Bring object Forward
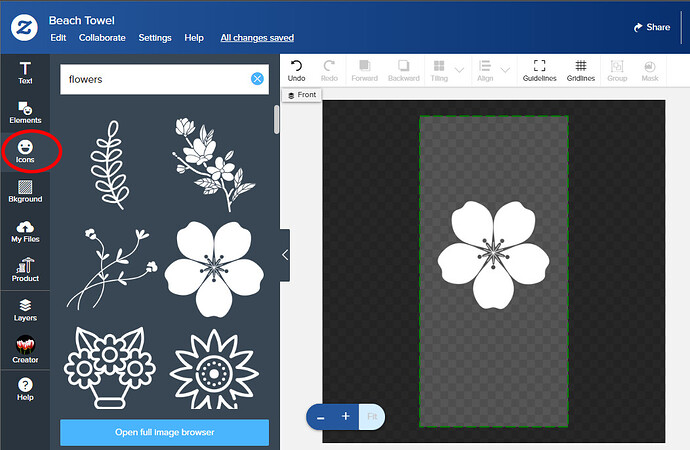690x450 pixels. coord(364,71)
